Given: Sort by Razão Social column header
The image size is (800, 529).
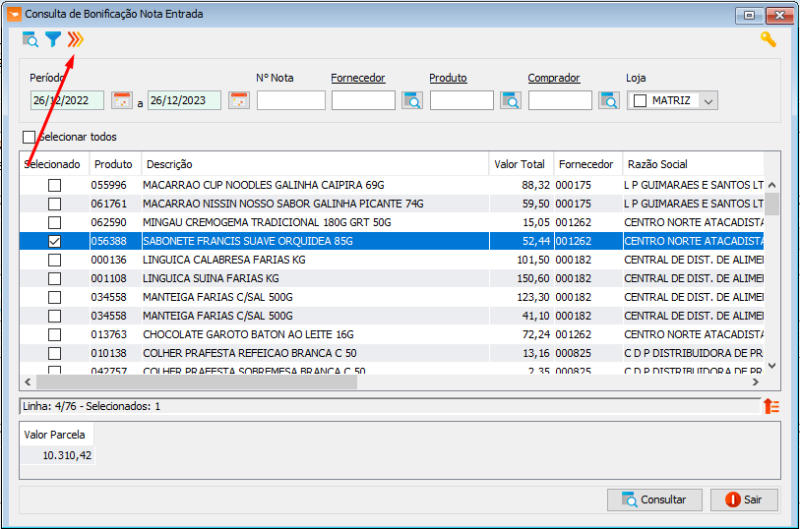Looking at the screenshot, I should point(693,164).
